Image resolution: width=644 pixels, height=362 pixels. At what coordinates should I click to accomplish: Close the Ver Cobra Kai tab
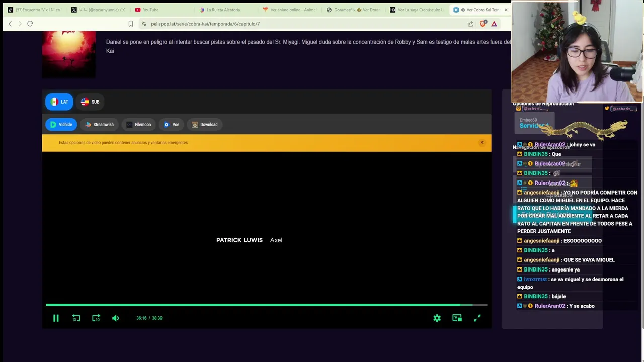pos(506,10)
